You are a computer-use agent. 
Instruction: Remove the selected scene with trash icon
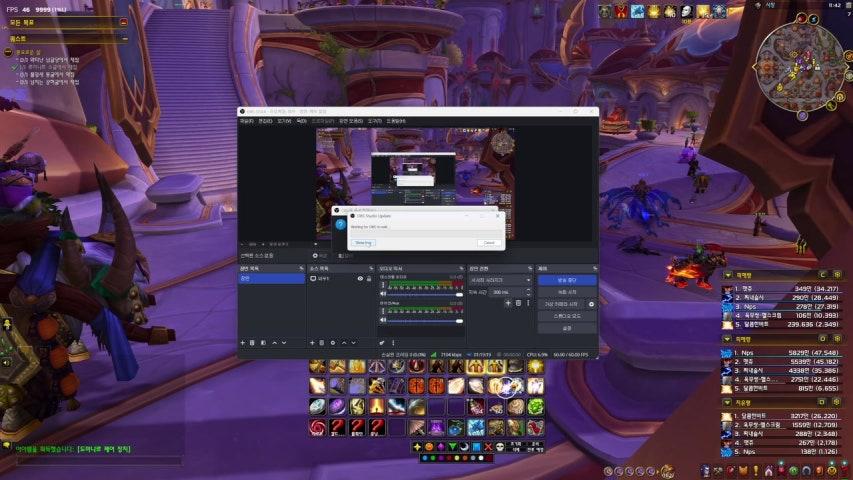pos(252,343)
